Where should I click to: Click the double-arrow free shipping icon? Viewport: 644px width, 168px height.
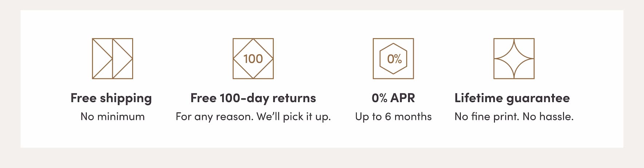[112, 58]
